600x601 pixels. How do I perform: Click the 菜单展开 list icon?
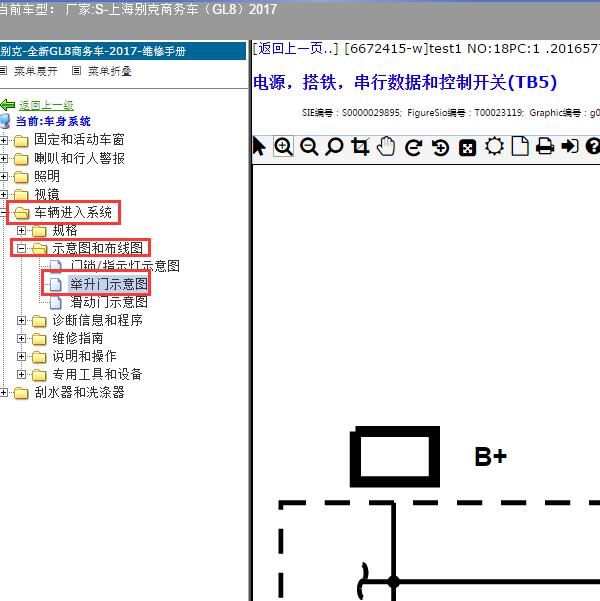coord(3,71)
